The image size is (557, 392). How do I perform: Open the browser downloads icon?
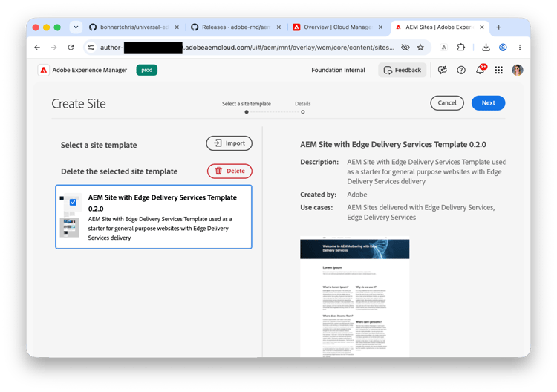486,48
